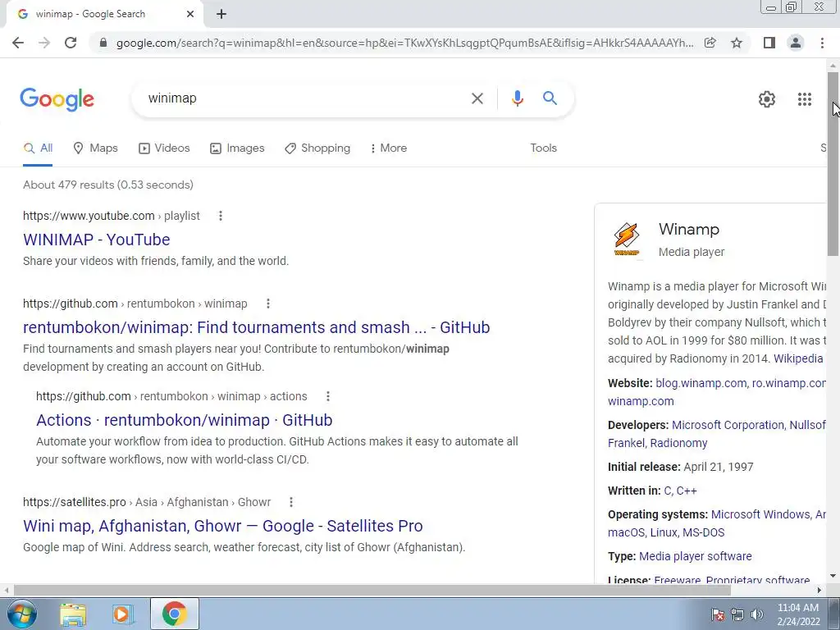Clear the search box text

(x=477, y=98)
